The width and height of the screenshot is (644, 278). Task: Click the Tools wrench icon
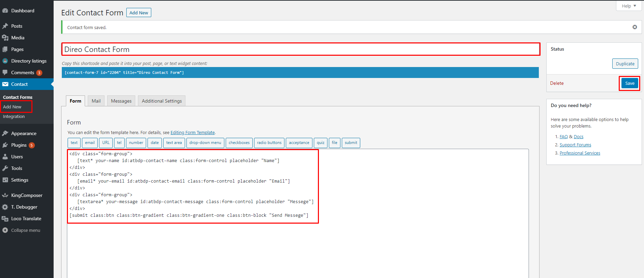coord(5,168)
